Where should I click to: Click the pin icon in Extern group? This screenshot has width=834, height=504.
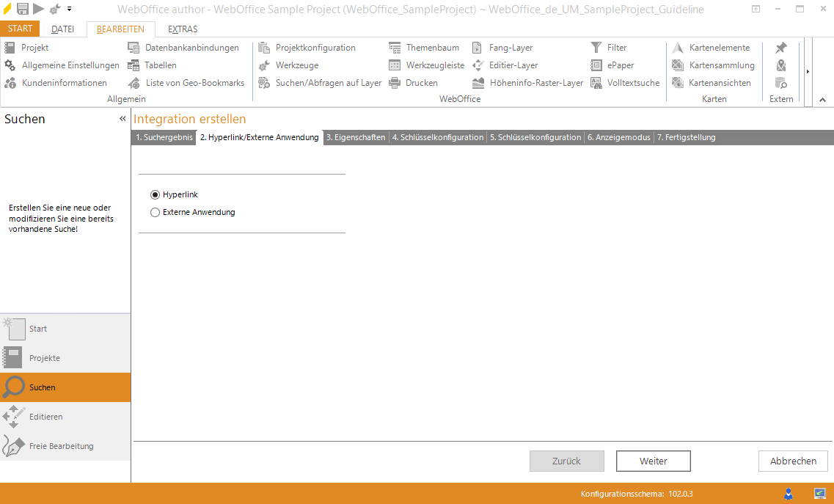pyautogui.click(x=781, y=48)
